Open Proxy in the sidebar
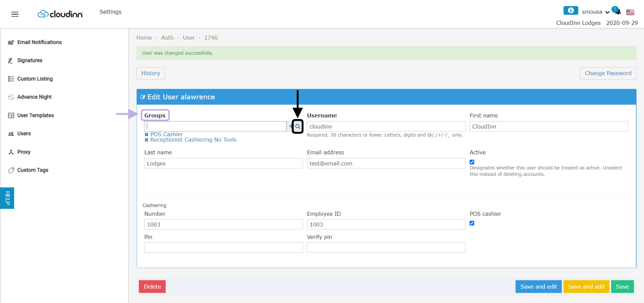This screenshot has height=303, width=644. (24, 152)
